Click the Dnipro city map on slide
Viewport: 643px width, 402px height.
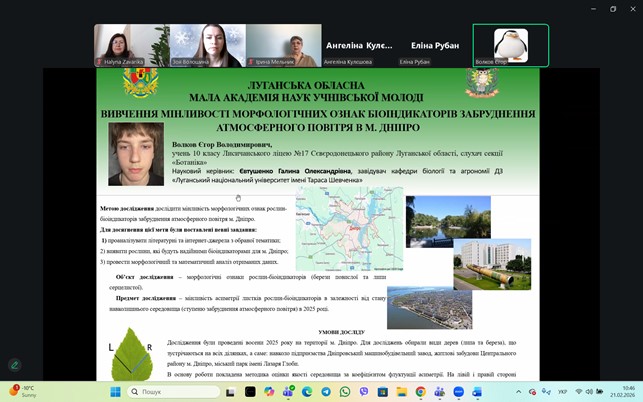pos(349,228)
